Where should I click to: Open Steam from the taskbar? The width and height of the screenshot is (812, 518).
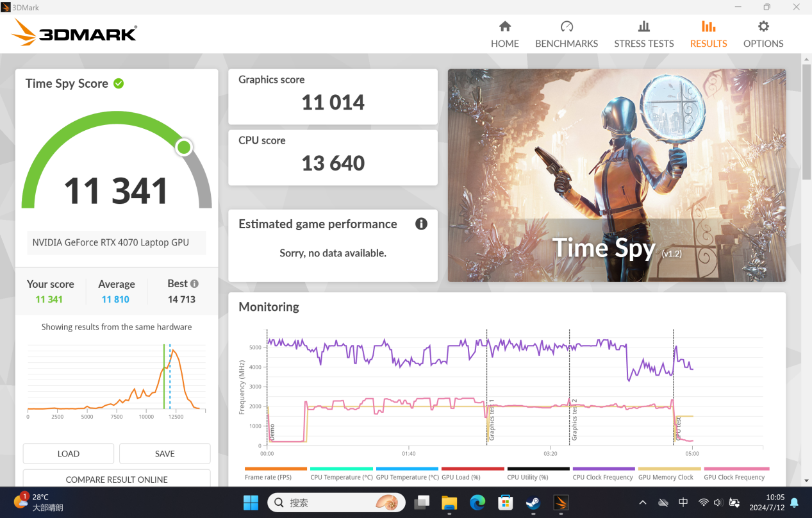tap(533, 503)
